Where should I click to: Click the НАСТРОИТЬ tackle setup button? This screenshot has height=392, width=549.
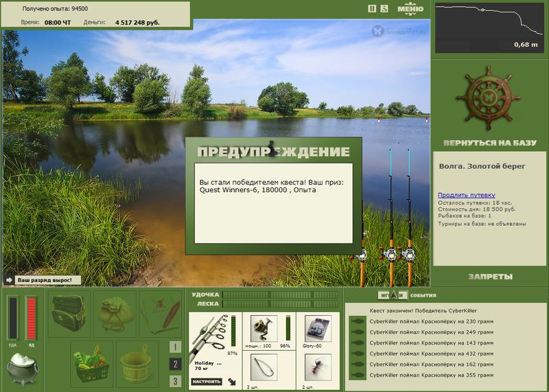coord(207,382)
